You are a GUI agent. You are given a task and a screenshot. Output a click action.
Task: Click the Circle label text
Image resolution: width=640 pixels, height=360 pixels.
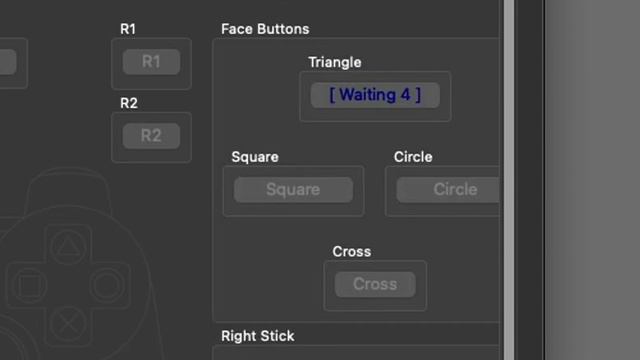coord(413,157)
